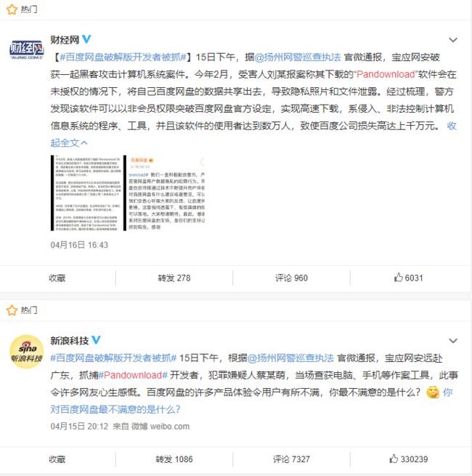The height and width of the screenshot is (476, 472).
Task: Favorite the 财经网 post with 收藏
Action: coord(57,278)
